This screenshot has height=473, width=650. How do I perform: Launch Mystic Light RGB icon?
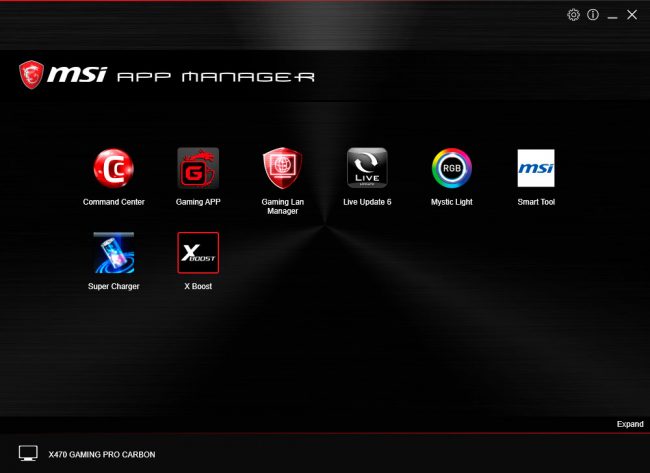452,168
